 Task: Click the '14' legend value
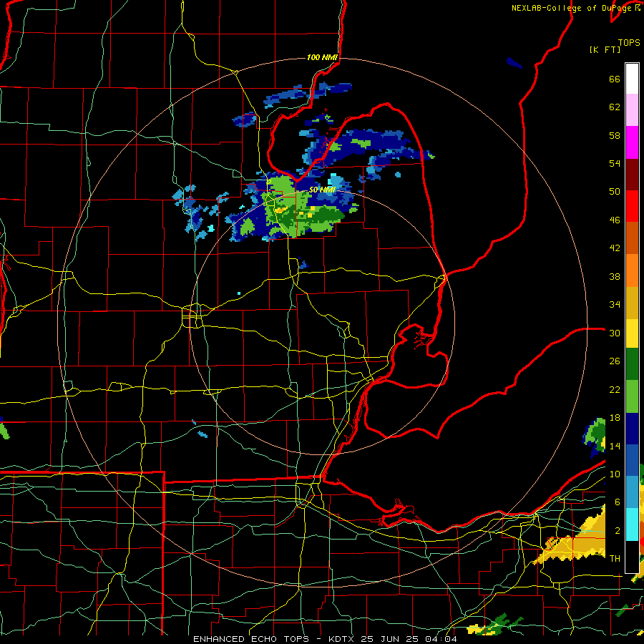615,446
